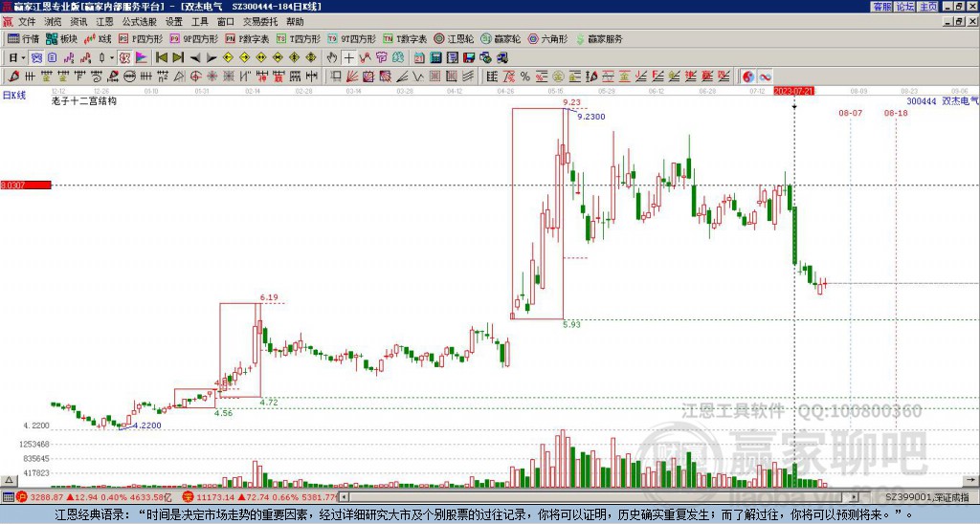Open the 日 period dropdown
Screen dimensions: 980x524
coord(17,58)
